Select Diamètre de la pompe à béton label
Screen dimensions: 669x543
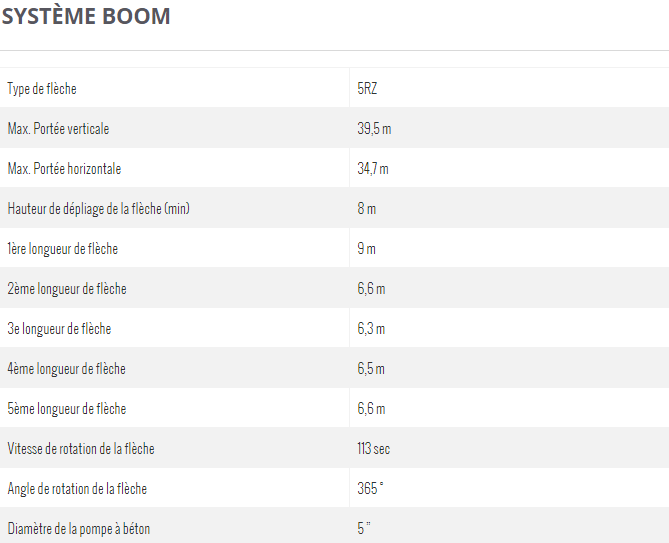pyautogui.click(x=78, y=529)
